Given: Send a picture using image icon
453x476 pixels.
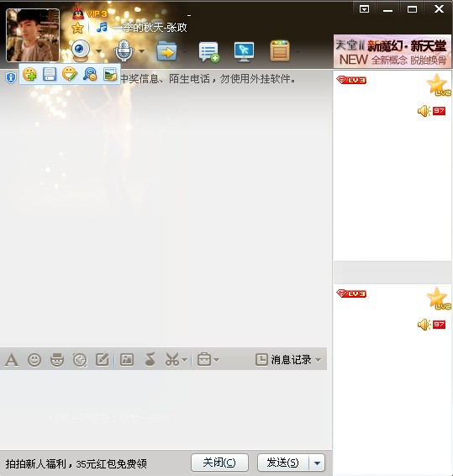Looking at the screenshot, I should tap(127, 360).
